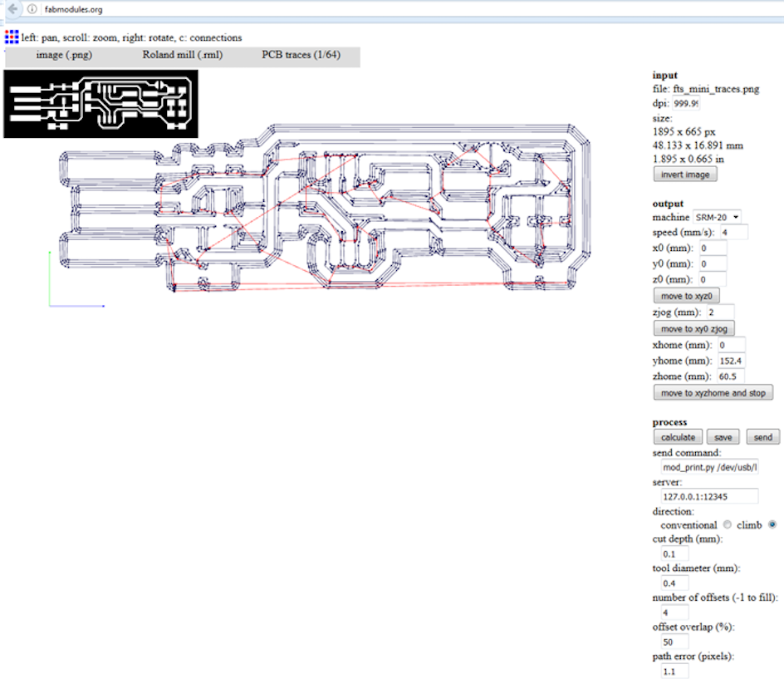Click the size text 1.895 x 0.665 in

tap(688, 159)
